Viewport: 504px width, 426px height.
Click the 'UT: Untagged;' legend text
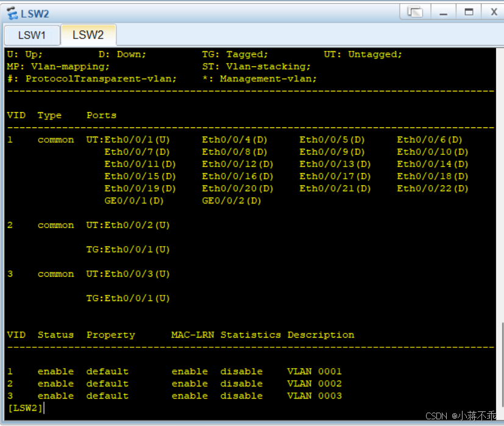coord(363,54)
